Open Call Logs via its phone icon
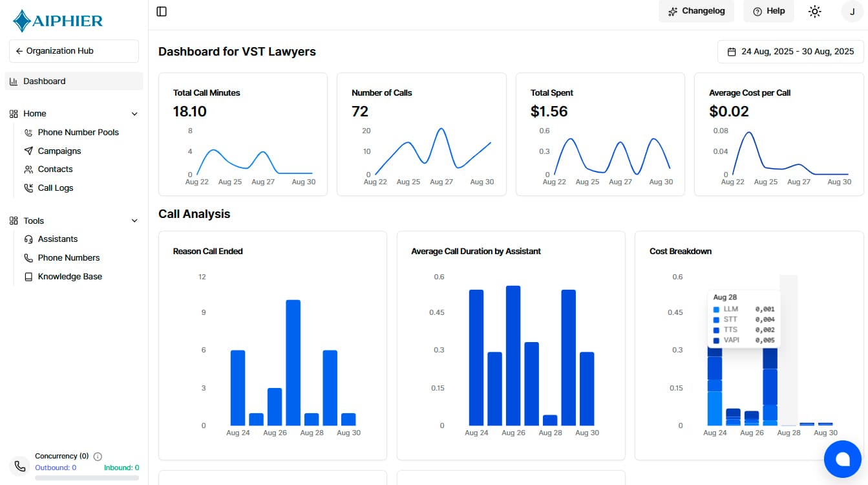The image size is (868, 485). click(x=28, y=188)
